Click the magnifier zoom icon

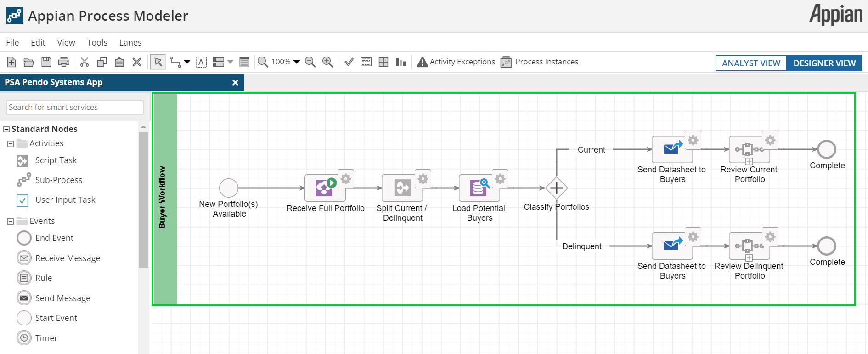click(x=263, y=62)
